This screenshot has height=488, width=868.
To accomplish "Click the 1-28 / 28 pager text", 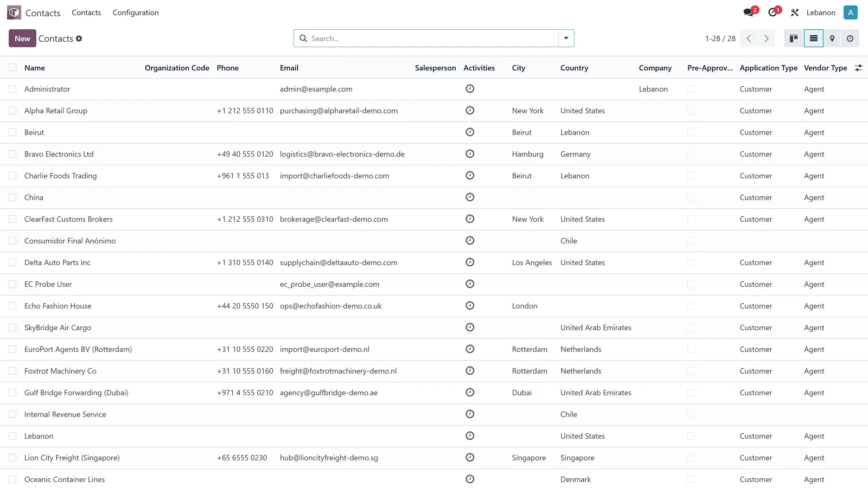I will click(x=720, y=38).
